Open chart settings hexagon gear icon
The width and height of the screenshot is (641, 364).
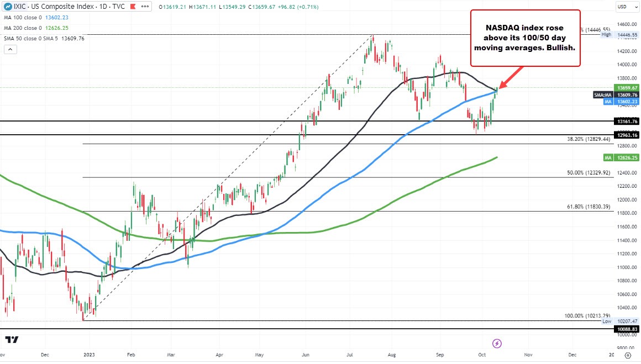click(628, 355)
